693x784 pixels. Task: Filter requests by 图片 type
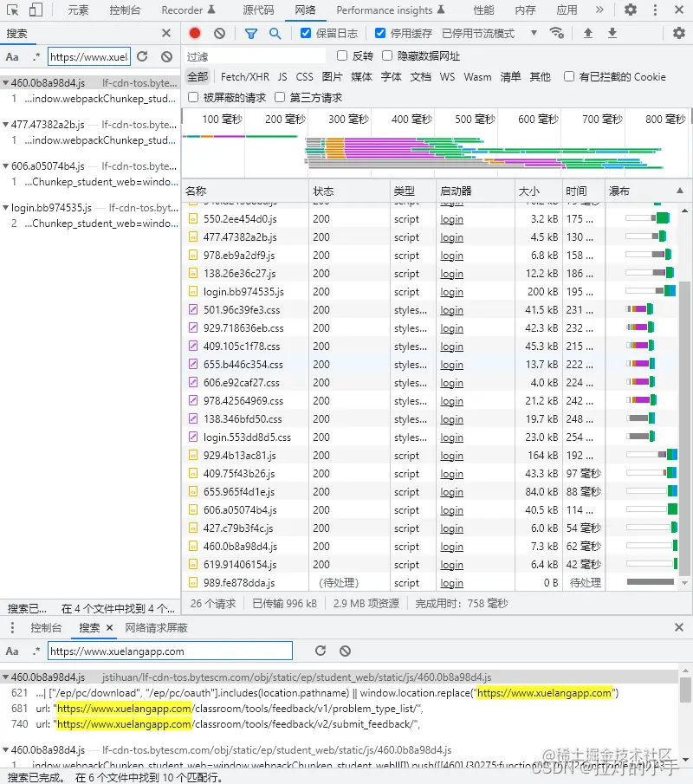pyautogui.click(x=333, y=76)
